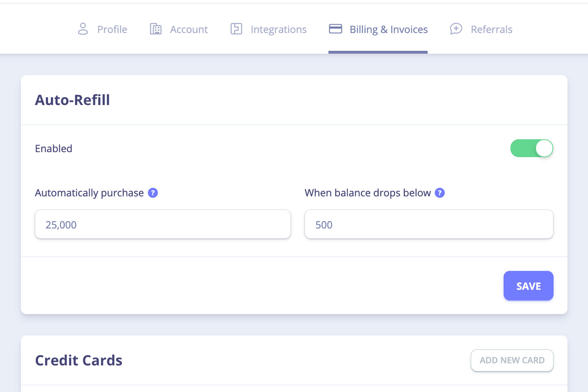Open the Referrals tab
Viewport: 588px width, 392px height.
[x=491, y=29]
